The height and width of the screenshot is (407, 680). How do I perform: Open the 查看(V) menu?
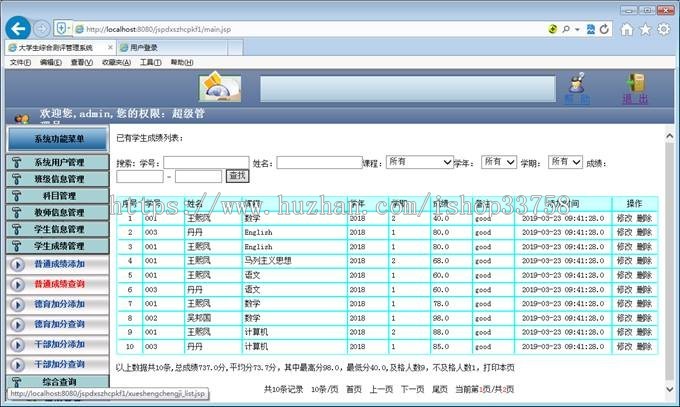pyautogui.click(x=82, y=62)
